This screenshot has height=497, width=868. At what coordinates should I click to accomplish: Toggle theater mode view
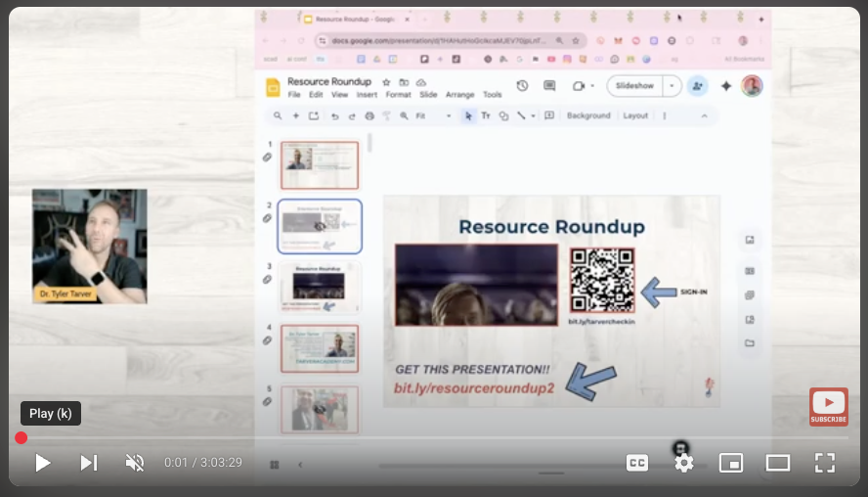pyautogui.click(x=778, y=463)
